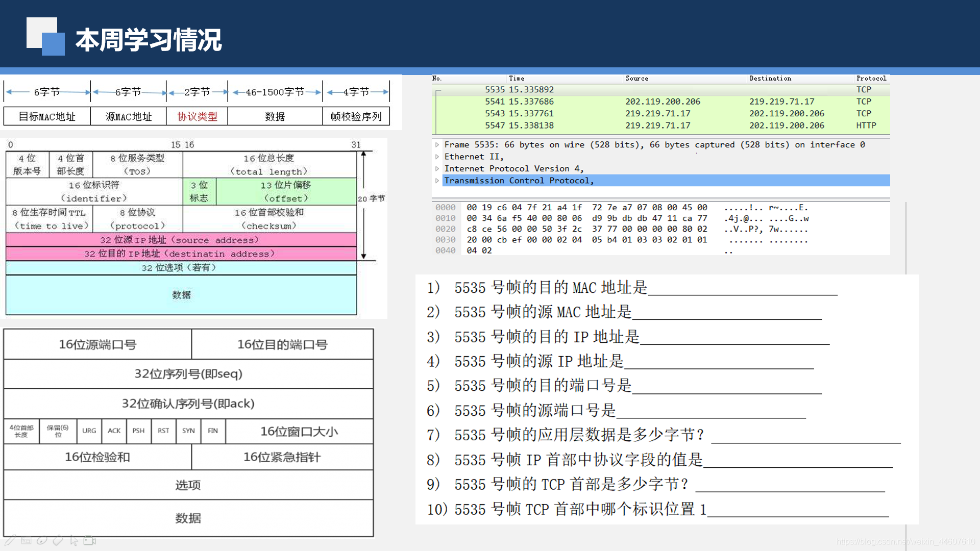Switch to the arrow pointer tool
The image size is (980, 551).
click(x=74, y=540)
